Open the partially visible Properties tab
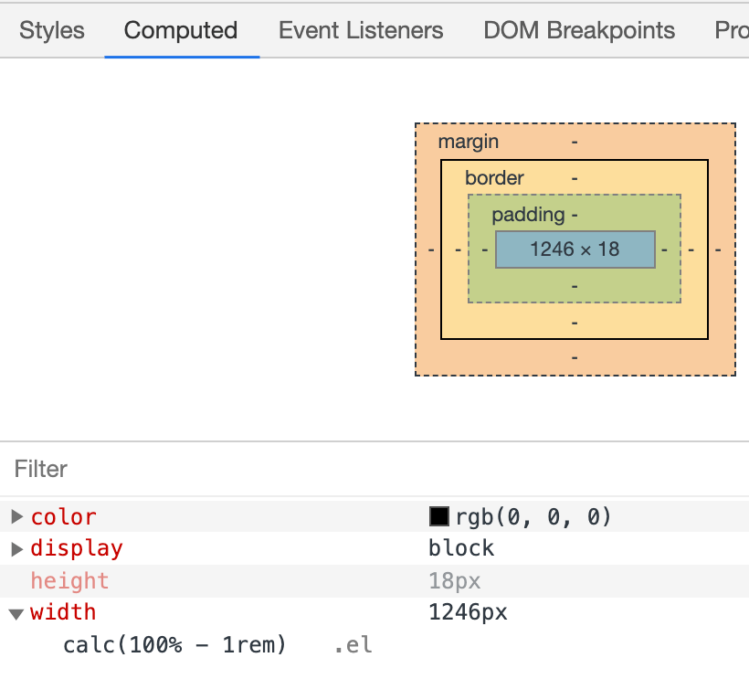Image resolution: width=749 pixels, height=700 pixels. (732, 30)
